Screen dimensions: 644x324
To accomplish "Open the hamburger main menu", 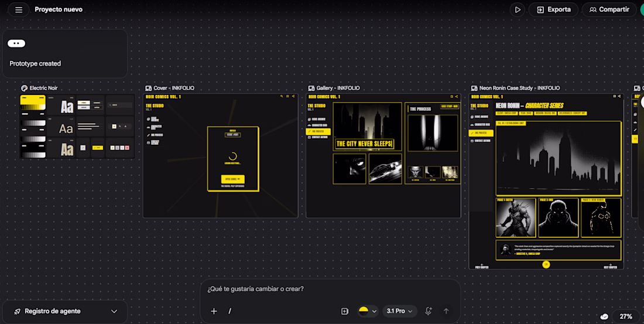I will tap(19, 9).
